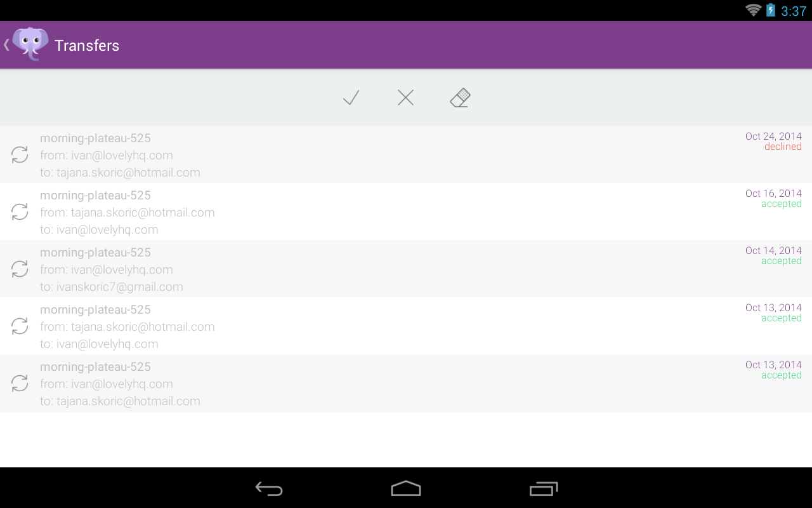Open Android recent apps button
The height and width of the screenshot is (508, 812).
[x=544, y=488]
